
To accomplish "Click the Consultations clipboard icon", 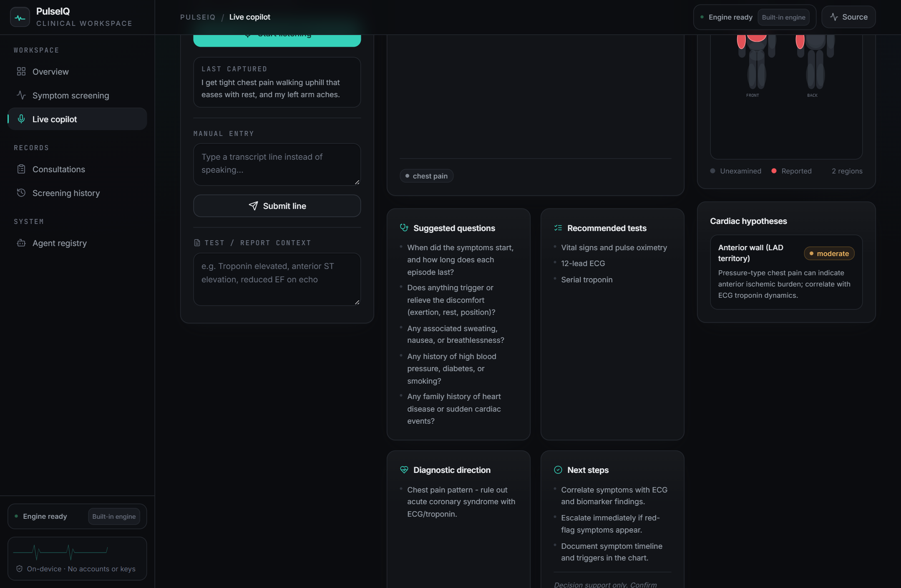I will (x=21, y=169).
